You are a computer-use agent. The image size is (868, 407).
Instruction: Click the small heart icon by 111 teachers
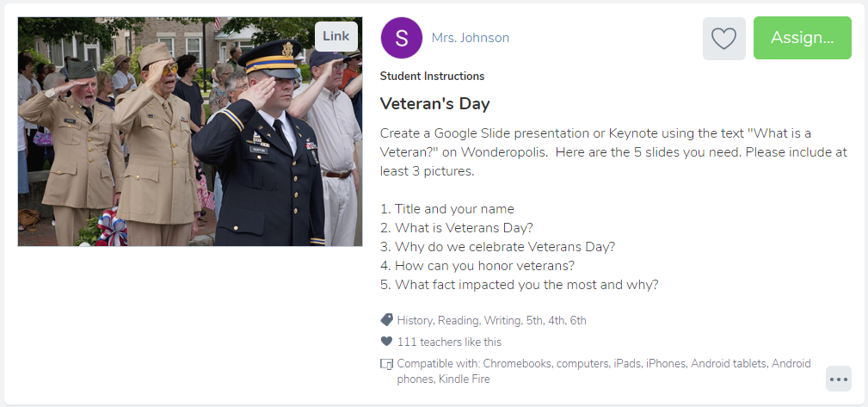386,342
